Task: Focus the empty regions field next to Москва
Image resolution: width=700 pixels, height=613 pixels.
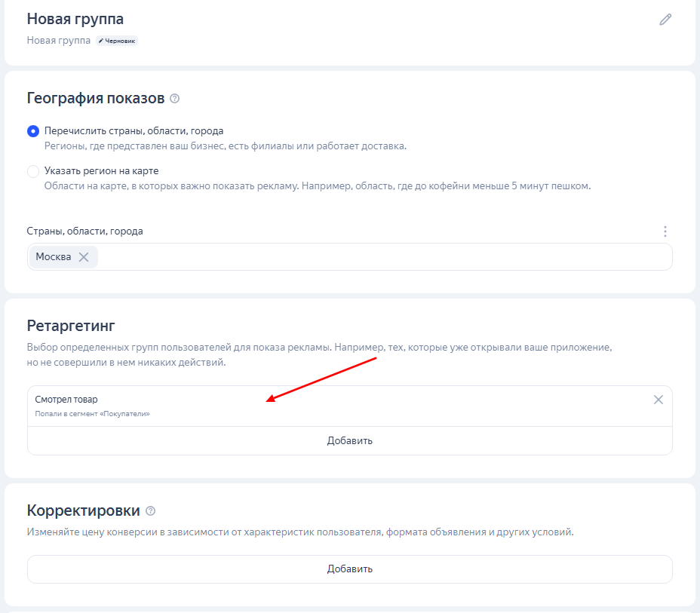Action: click(x=377, y=257)
